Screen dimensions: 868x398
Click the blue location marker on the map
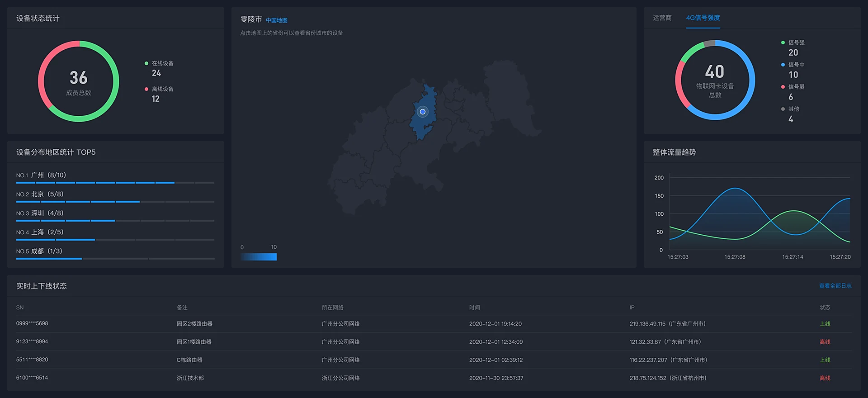tap(423, 112)
